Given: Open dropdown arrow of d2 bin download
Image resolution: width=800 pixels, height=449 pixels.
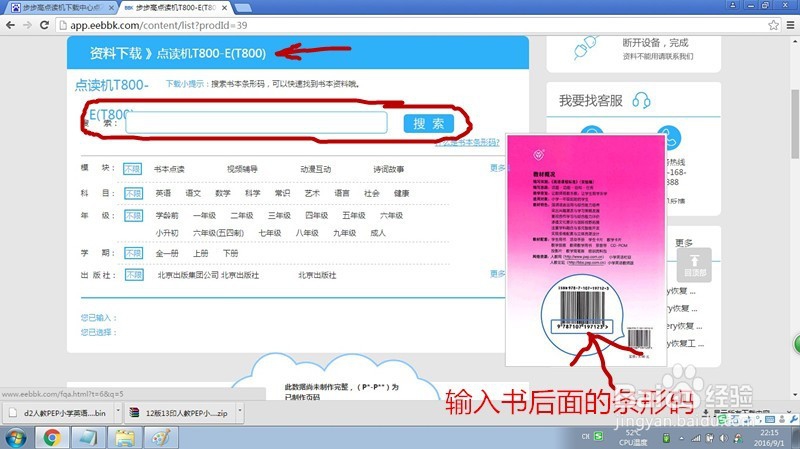Looking at the screenshot, I should [118, 411].
